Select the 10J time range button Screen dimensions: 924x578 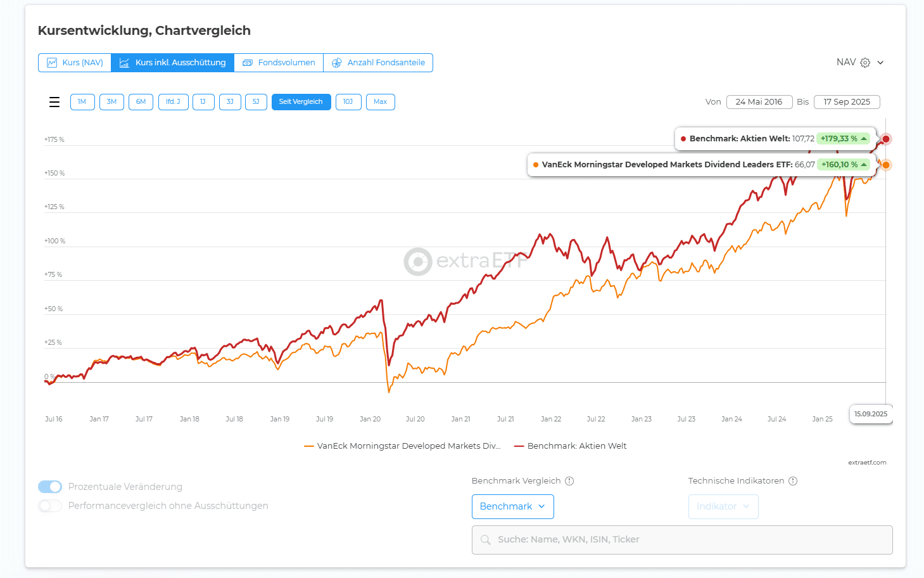point(348,102)
